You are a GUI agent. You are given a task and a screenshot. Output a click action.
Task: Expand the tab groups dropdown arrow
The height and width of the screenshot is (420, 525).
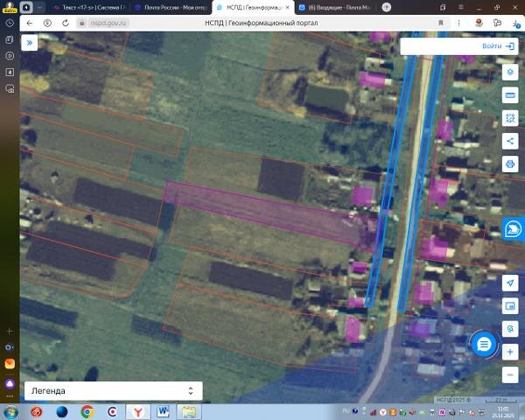[x=39, y=7]
